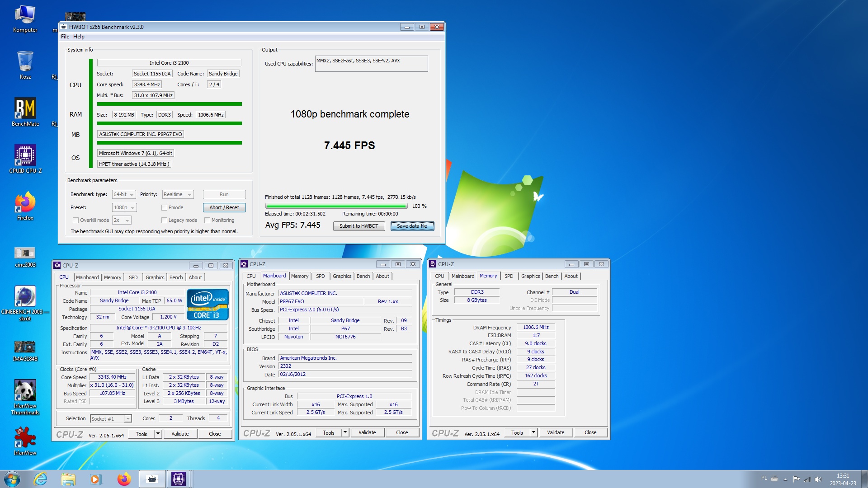Click the HWBOT benchmark title bar icon
This screenshot has width=868, height=488.
pyautogui.click(x=64, y=27)
